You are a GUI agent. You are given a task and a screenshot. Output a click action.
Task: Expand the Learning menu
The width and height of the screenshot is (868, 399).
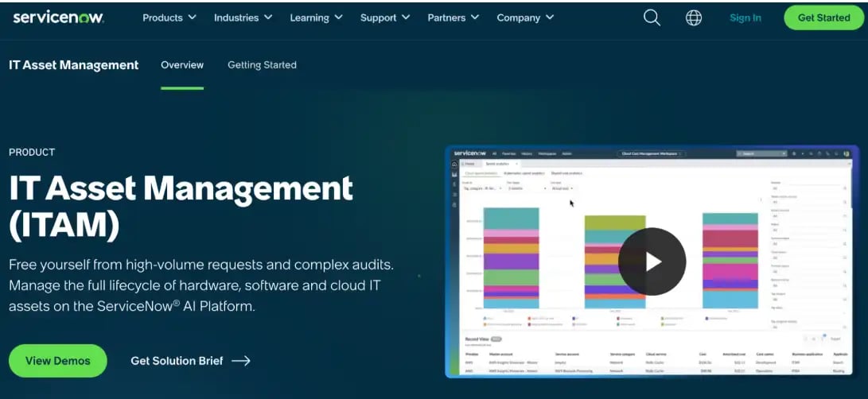point(316,17)
